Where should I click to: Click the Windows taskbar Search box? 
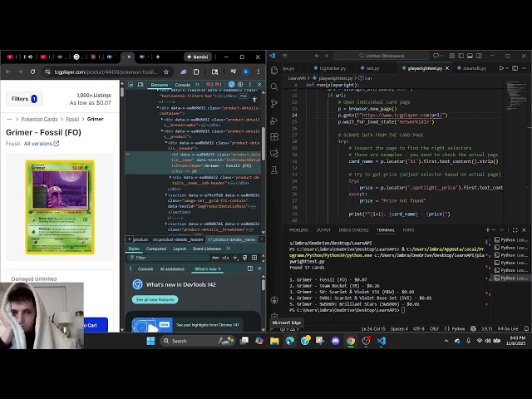tap(198, 341)
